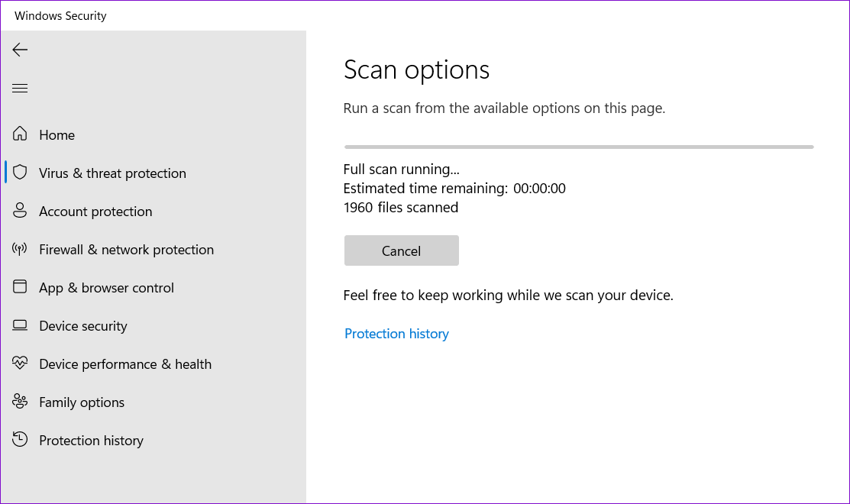Select the Firewall & network protection signal icon
Viewport: 850px width, 504px height.
[x=20, y=249]
